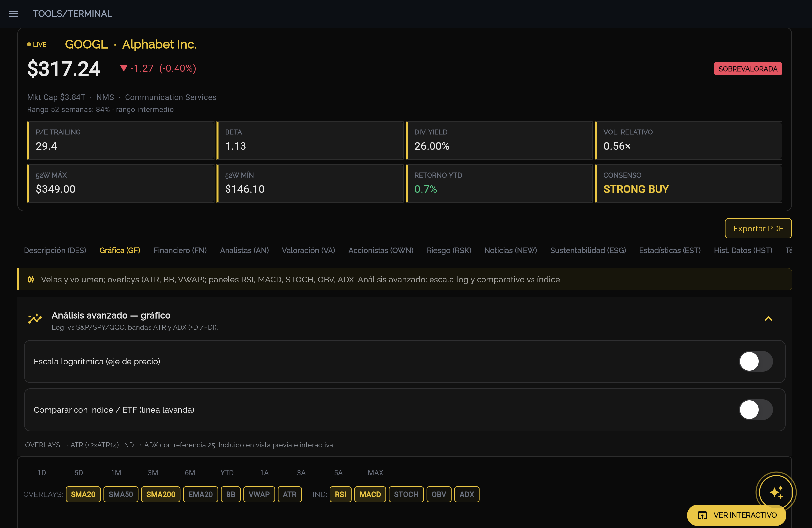
Task: Choose the 6M time range
Action: (190, 473)
